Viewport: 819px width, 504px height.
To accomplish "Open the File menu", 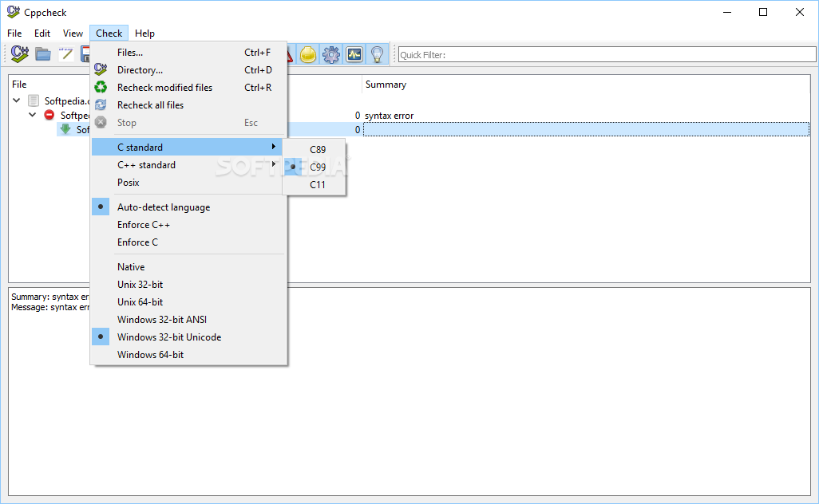I will point(14,33).
